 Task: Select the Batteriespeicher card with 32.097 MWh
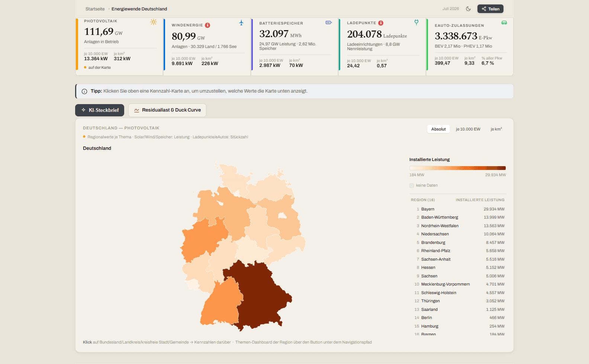tap(295, 46)
